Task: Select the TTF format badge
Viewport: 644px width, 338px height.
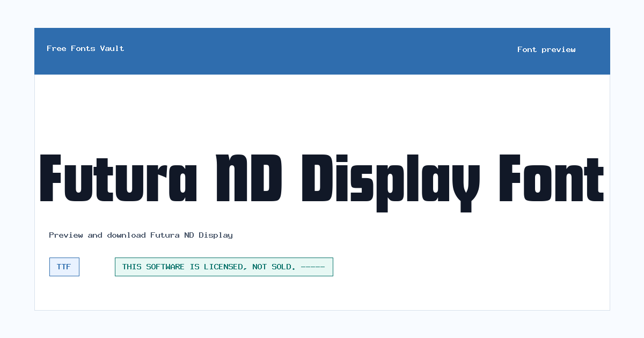Action: (x=64, y=267)
